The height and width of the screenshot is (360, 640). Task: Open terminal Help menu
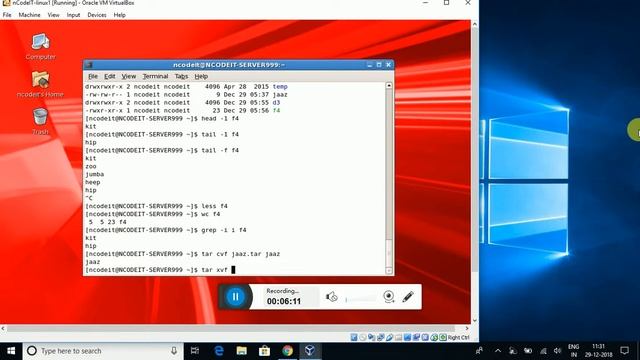pyautogui.click(x=201, y=76)
